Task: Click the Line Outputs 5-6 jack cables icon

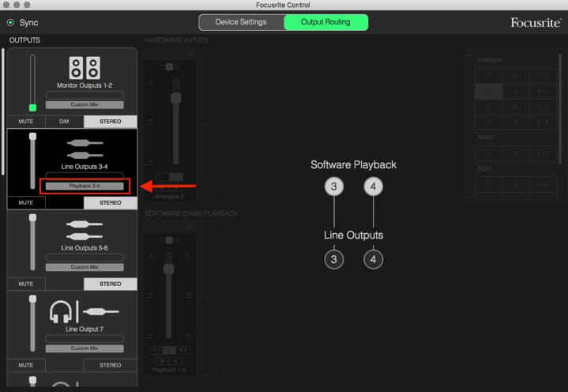Action: pos(85,230)
